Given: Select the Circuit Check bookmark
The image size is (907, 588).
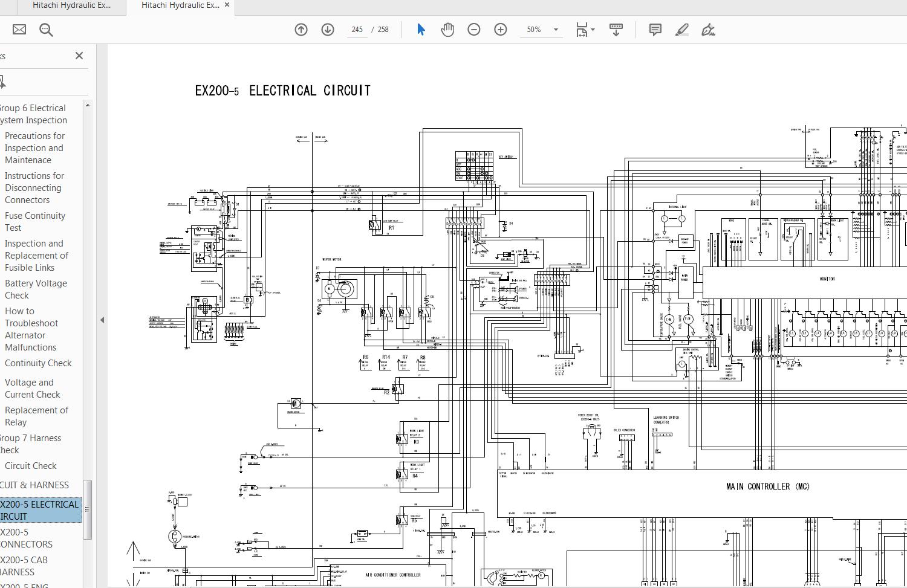Looking at the screenshot, I should 30,466.
